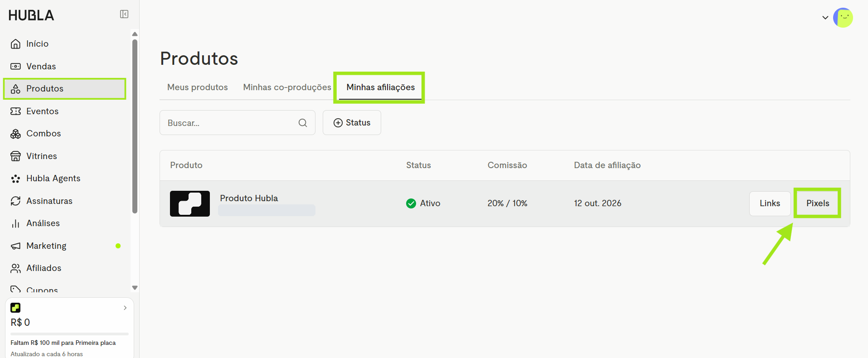Click the "20% / 10%" commission value
The height and width of the screenshot is (358, 868).
click(x=508, y=203)
